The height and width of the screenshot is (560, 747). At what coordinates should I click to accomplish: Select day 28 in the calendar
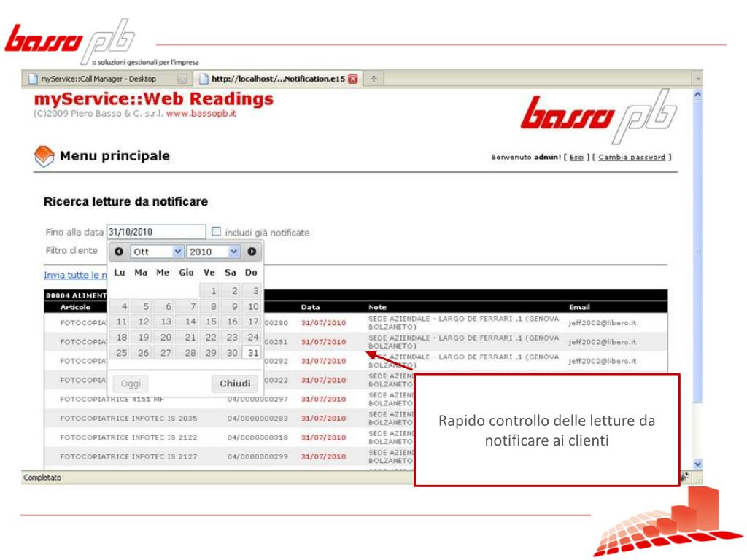pyautogui.click(x=187, y=353)
